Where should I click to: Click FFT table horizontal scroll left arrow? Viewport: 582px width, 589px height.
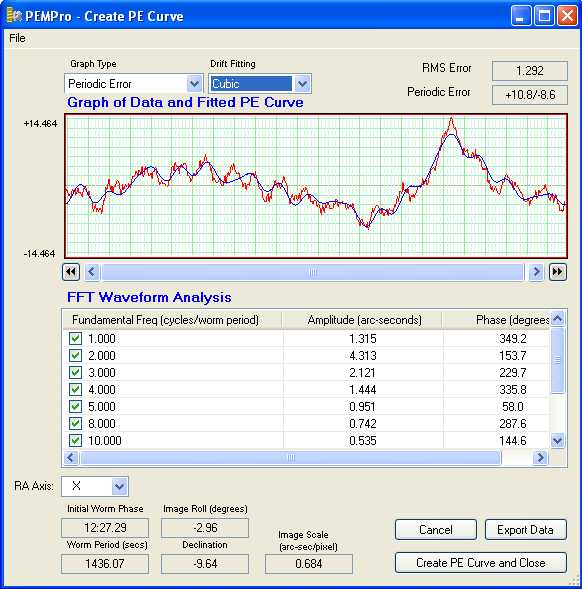pyautogui.click(x=71, y=458)
